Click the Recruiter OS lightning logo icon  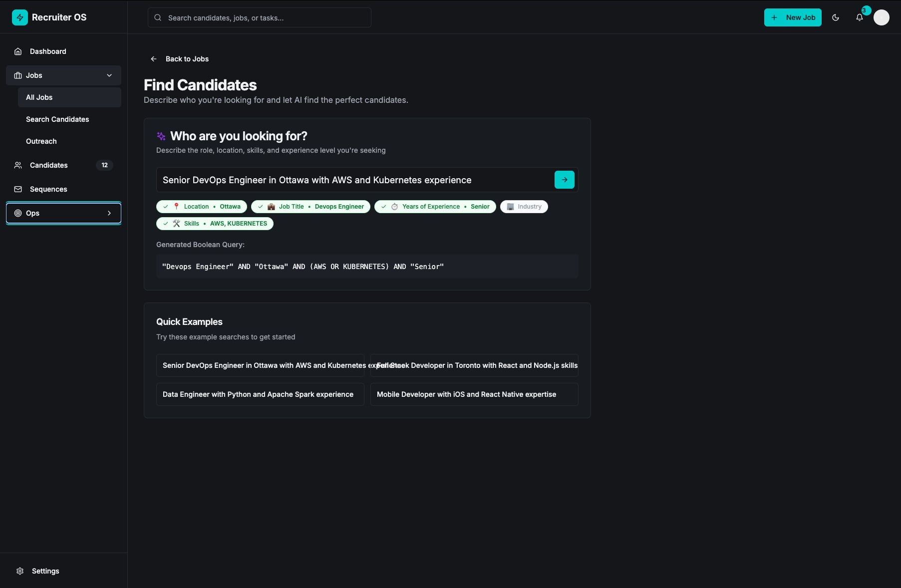coord(20,17)
